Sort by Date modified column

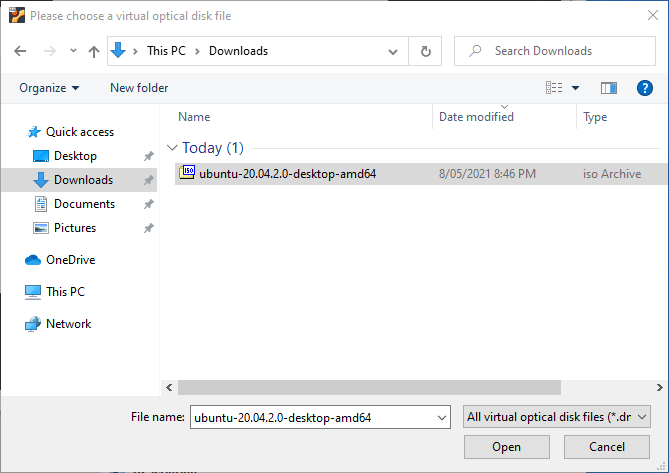[x=476, y=117]
